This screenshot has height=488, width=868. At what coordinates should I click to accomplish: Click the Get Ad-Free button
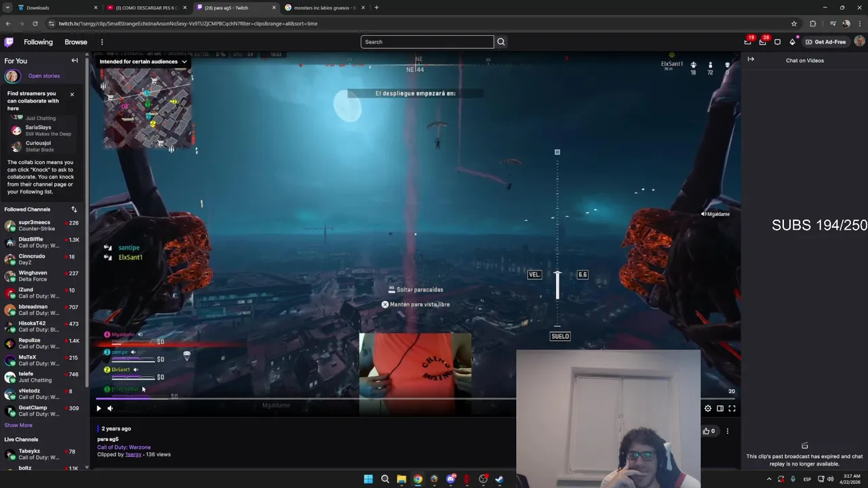pos(826,42)
